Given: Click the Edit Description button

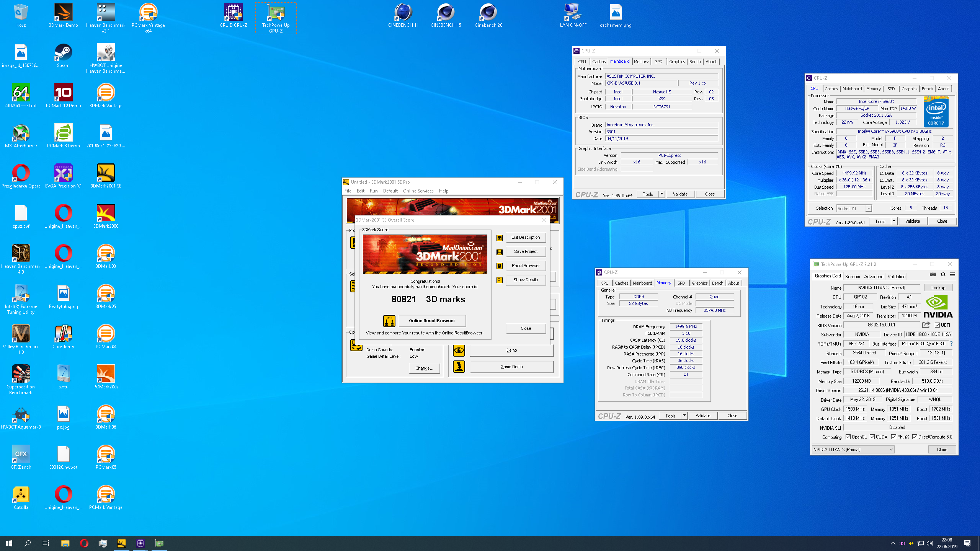Looking at the screenshot, I should [x=526, y=237].
